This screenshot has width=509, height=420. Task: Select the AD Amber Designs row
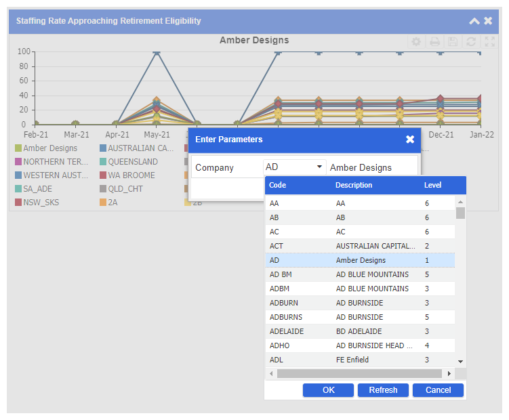point(360,260)
